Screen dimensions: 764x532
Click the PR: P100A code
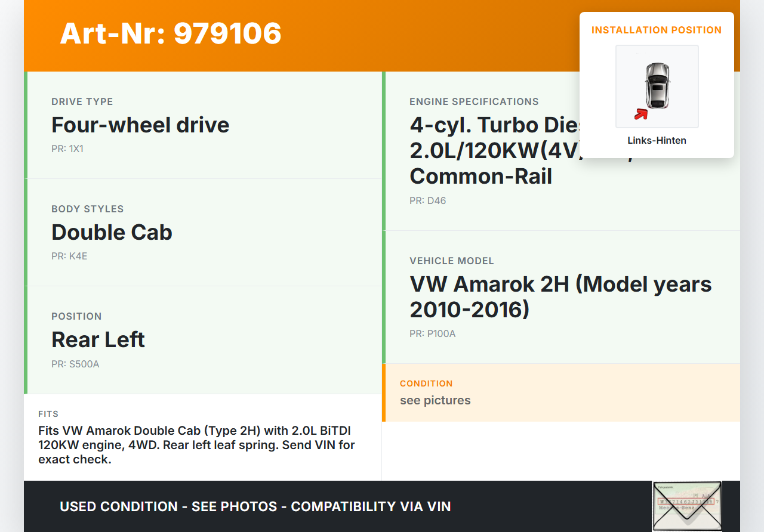[432, 334]
